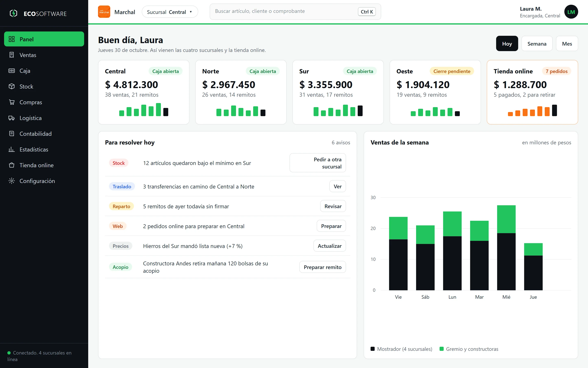This screenshot has width=588, height=368.
Task: Click the Tienda online bag icon
Action: (x=12, y=165)
